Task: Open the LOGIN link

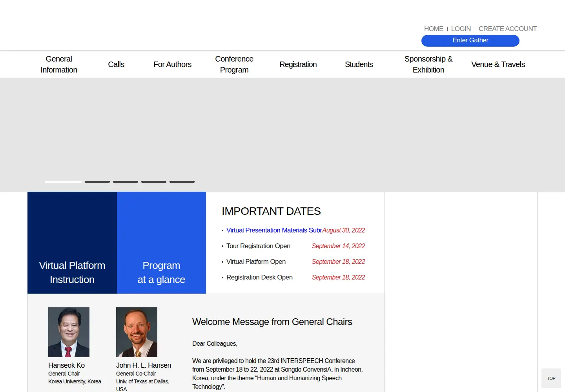Action: (461, 29)
